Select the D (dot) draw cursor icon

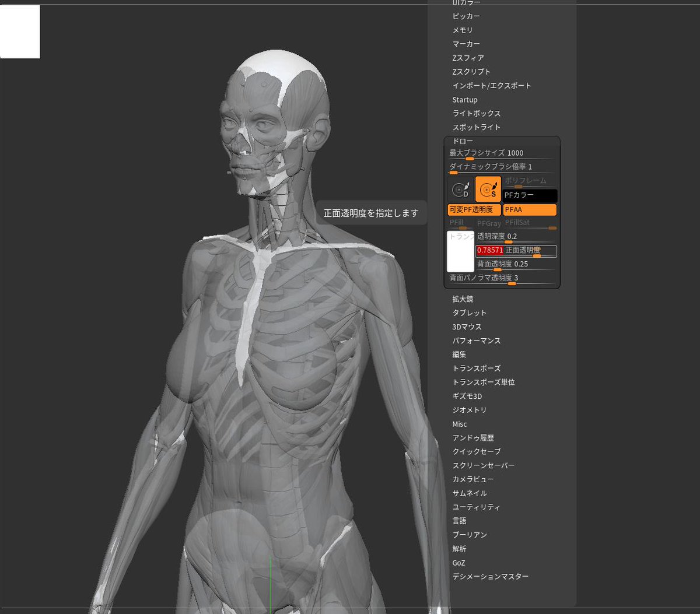(x=461, y=189)
